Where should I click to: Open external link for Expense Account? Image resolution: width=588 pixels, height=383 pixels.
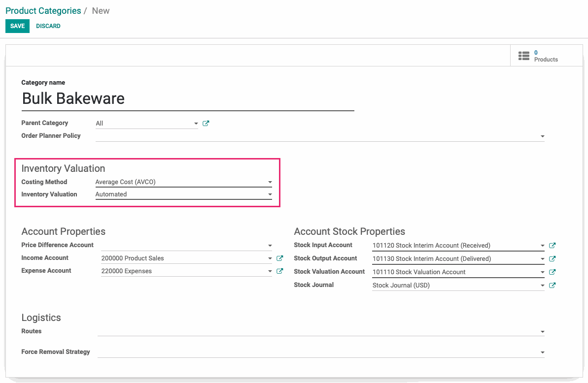tap(279, 271)
